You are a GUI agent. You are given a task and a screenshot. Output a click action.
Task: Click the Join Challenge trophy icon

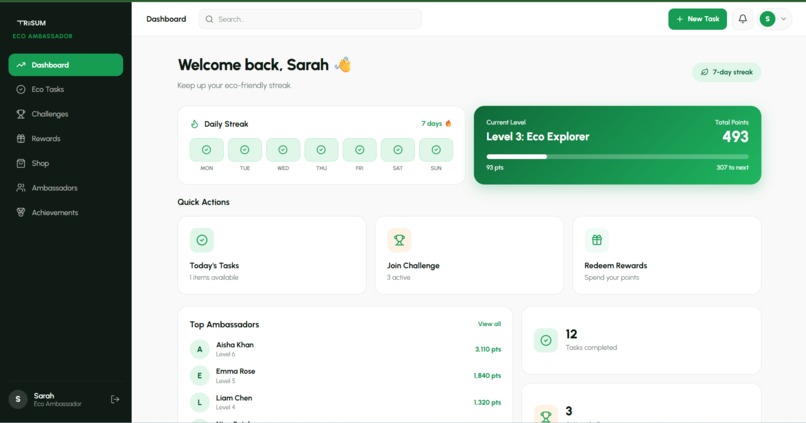point(399,240)
